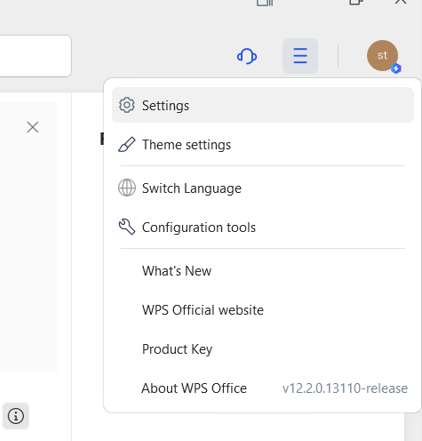
Task: Open About WPS Office
Action: tap(263, 388)
